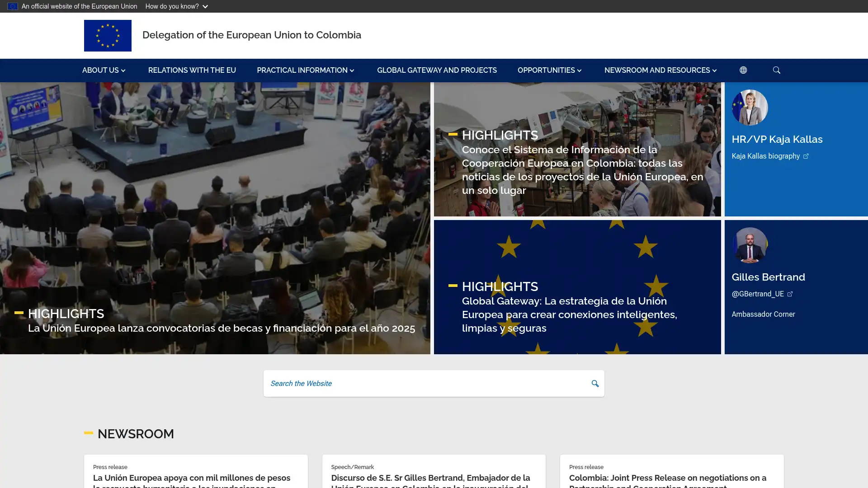Click the EU flag logo in header
This screenshot has width=868, height=488.
tap(108, 35)
